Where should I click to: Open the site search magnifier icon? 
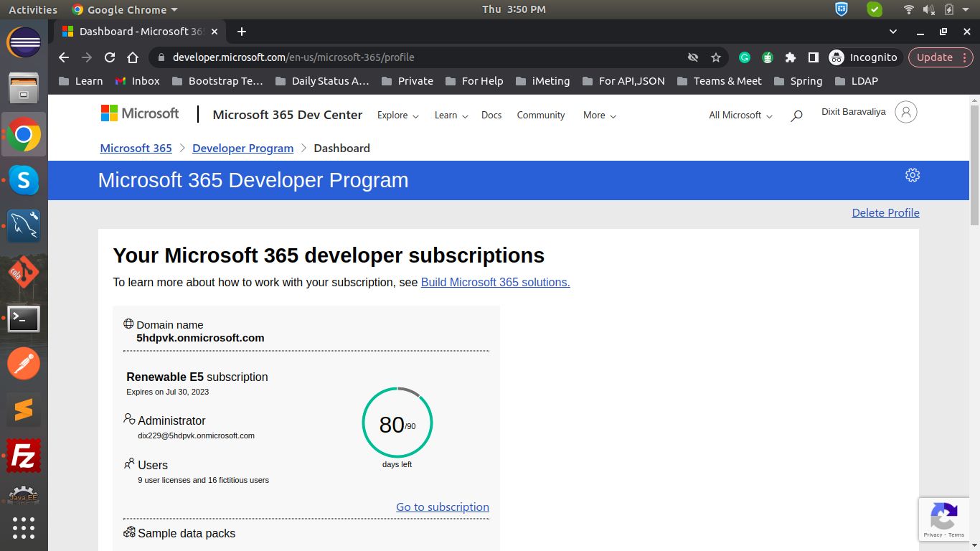pos(796,116)
